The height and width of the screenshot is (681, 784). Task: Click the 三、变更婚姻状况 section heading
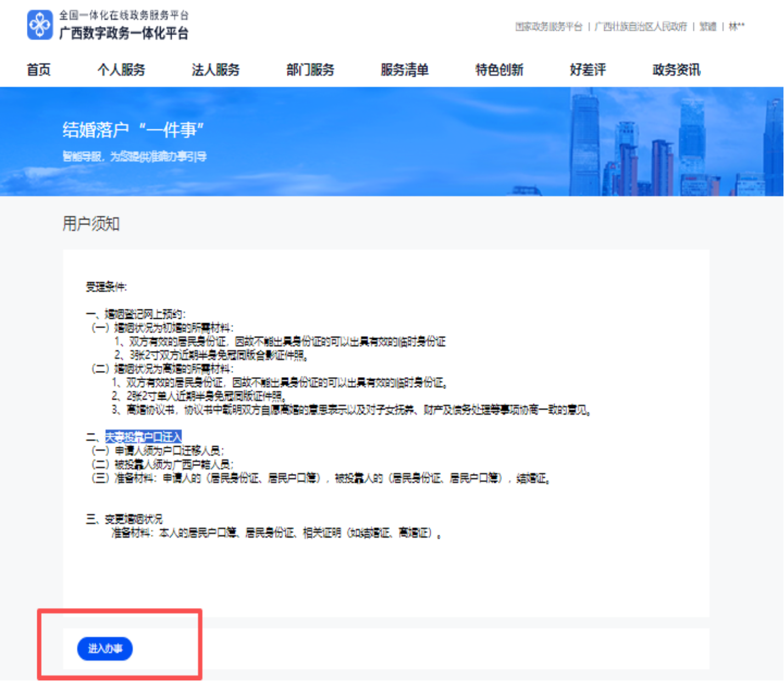[x=125, y=519]
